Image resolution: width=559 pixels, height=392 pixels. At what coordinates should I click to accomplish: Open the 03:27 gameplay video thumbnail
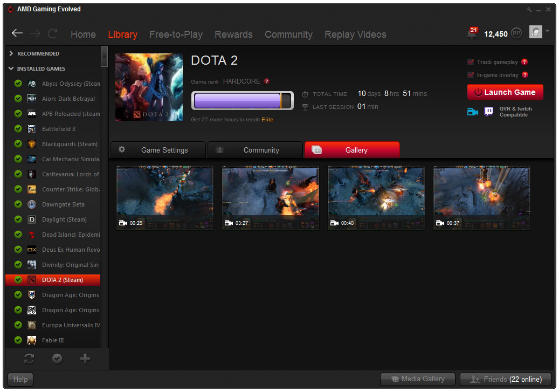[271, 198]
